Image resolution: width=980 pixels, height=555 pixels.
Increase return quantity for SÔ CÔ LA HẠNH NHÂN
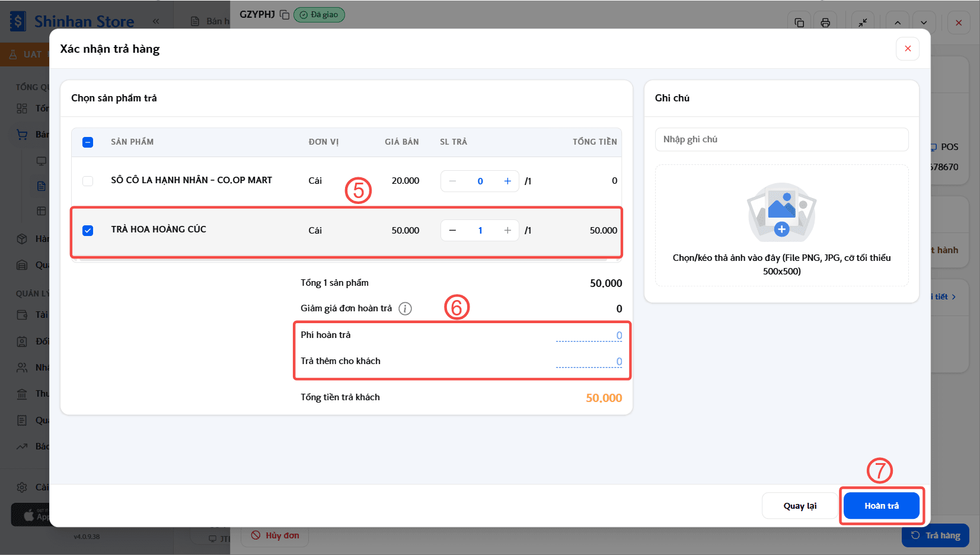click(507, 181)
